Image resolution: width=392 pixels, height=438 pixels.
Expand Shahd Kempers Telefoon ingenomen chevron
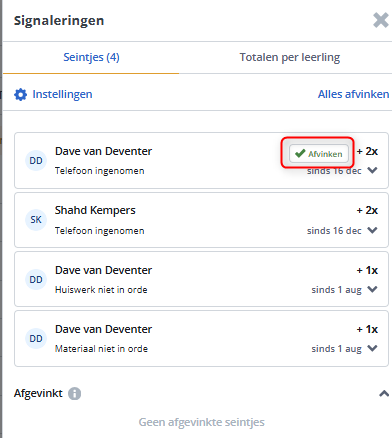372,230
